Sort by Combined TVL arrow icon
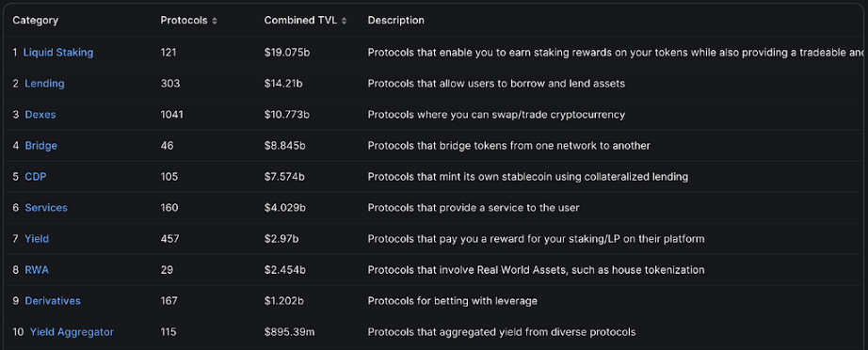This screenshot has height=350, width=868. (x=344, y=21)
